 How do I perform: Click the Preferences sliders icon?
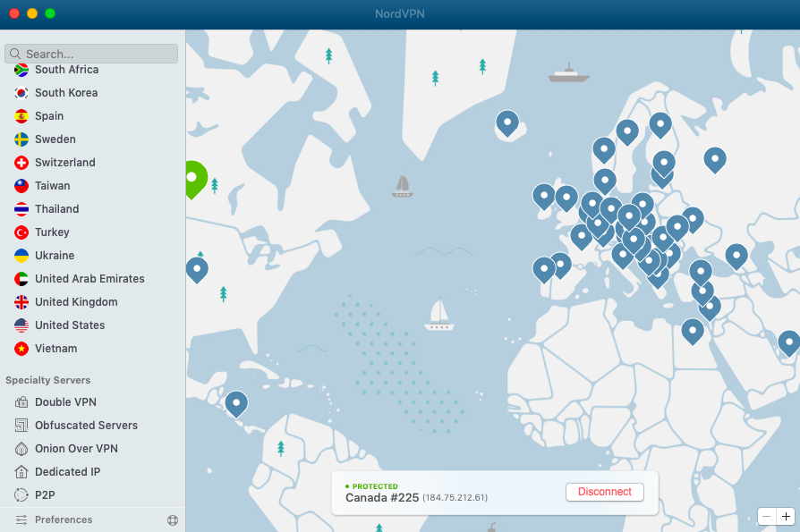[x=21, y=519]
